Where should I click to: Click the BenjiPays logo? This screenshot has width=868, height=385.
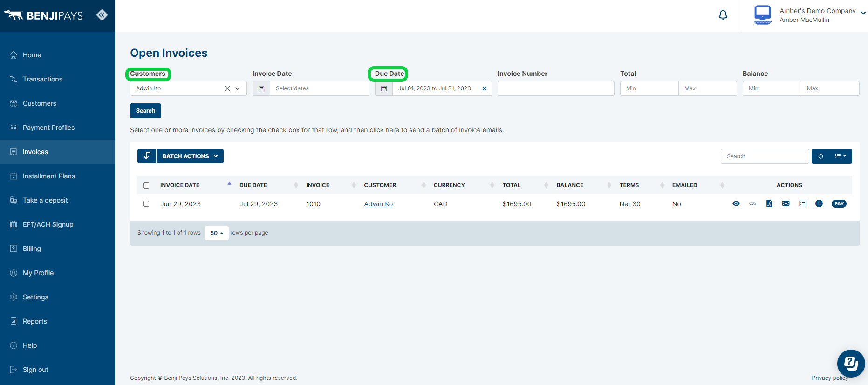coord(43,15)
